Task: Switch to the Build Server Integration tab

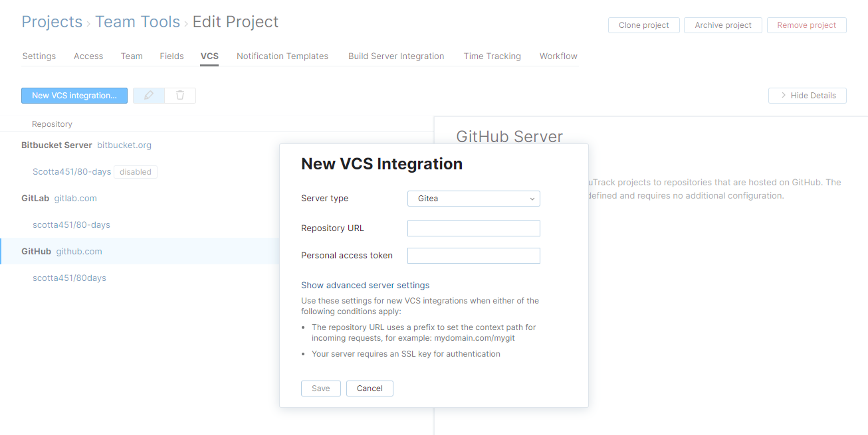Action: pyautogui.click(x=396, y=56)
